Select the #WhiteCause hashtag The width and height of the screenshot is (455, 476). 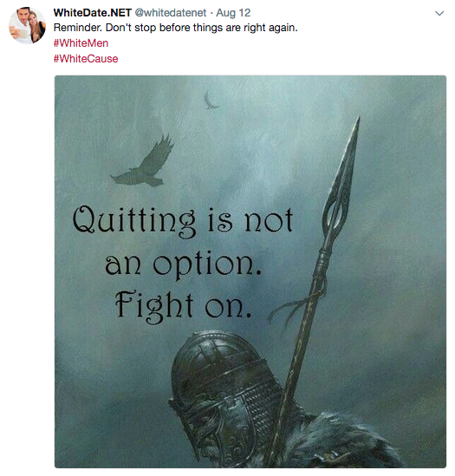pyautogui.click(x=86, y=59)
